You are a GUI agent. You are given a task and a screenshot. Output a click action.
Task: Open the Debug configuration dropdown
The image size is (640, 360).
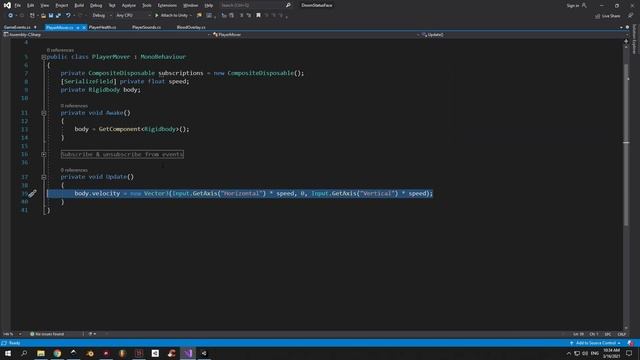(x=102, y=16)
